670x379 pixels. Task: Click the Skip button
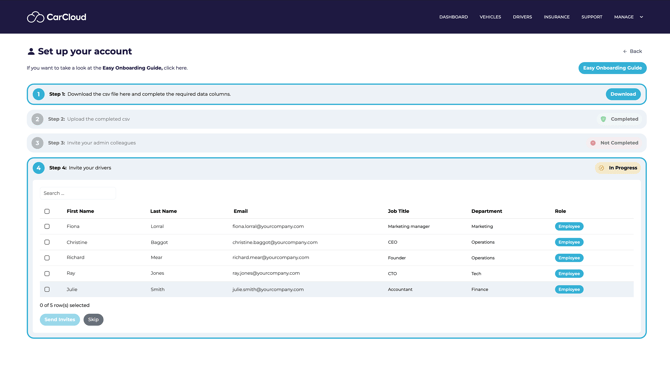93,320
